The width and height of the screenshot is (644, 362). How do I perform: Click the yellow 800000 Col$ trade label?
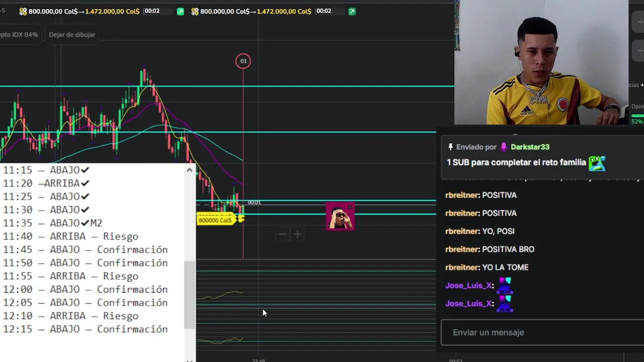click(215, 220)
